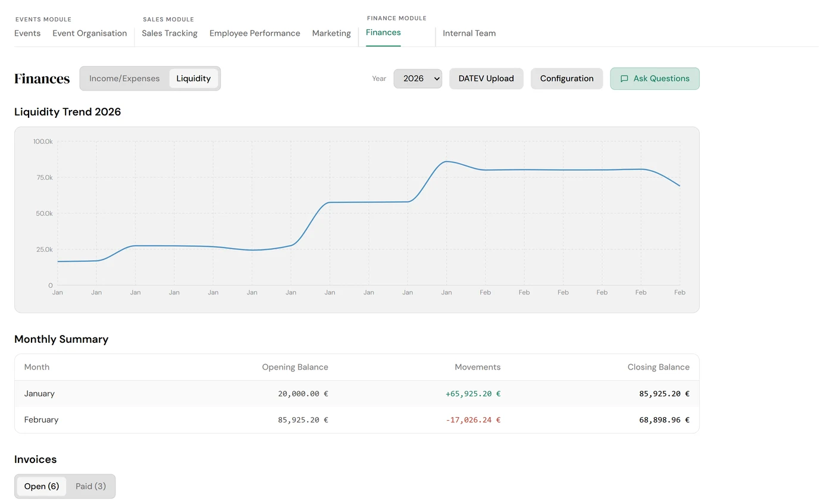
Task: Switch to Income/Expenses view
Action: pos(124,79)
